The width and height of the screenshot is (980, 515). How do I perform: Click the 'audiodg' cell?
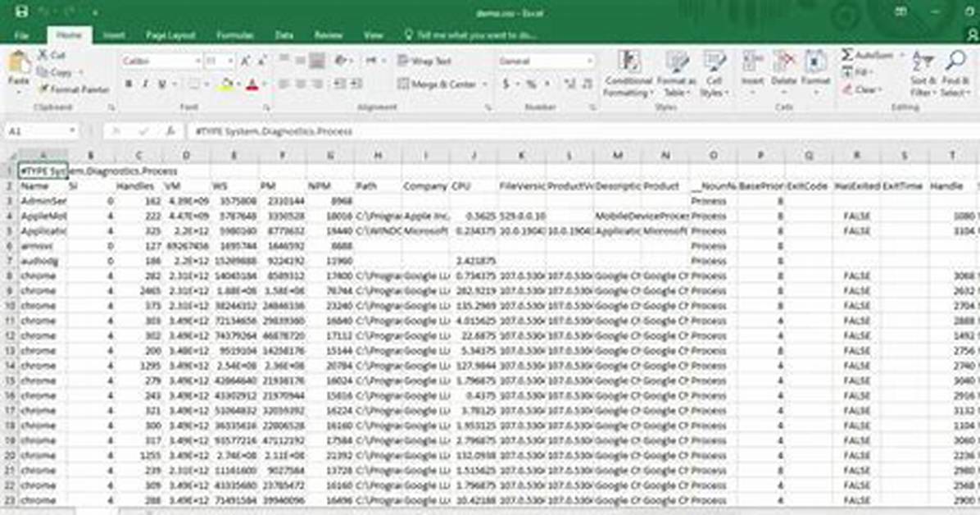[x=43, y=261]
